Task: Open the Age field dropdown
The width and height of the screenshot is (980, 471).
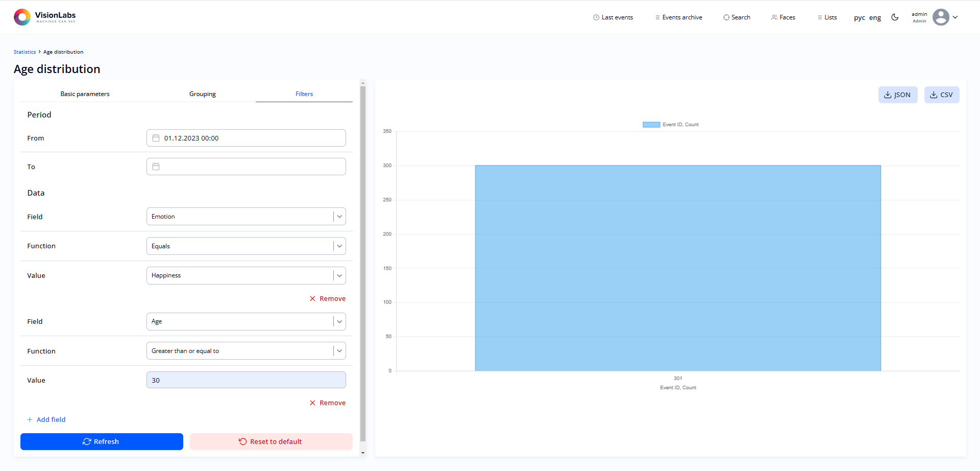Action: click(x=246, y=321)
